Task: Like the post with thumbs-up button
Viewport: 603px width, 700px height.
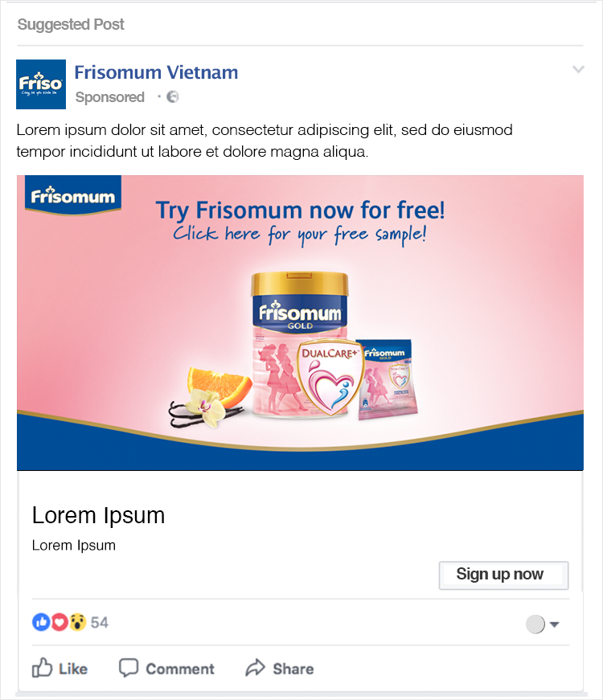Action: (x=59, y=669)
